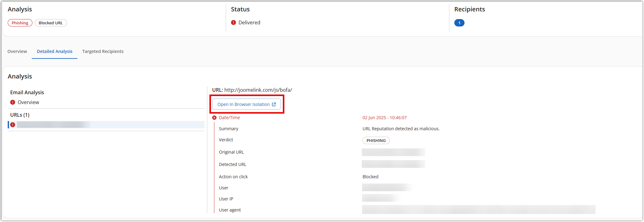Click the red warning icon next to Email Analysis Overview
Screen dimensions: 644x222
pyautogui.click(x=13, y=102)
